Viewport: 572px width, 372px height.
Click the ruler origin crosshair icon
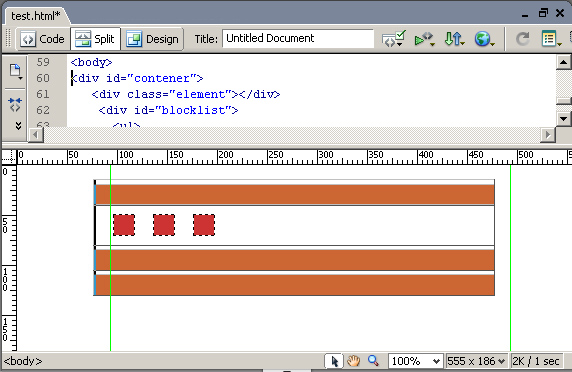tap(9, 157)
